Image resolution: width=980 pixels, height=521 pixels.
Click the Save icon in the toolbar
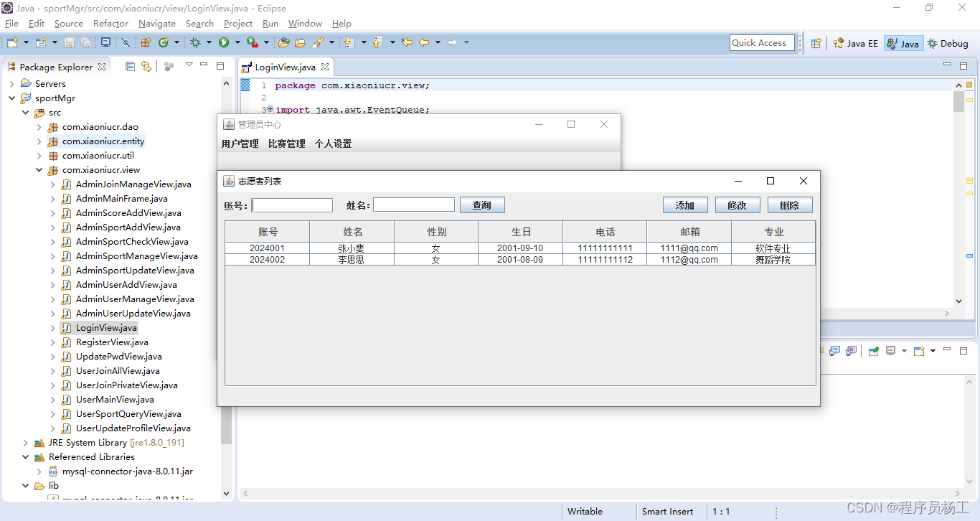70,43
